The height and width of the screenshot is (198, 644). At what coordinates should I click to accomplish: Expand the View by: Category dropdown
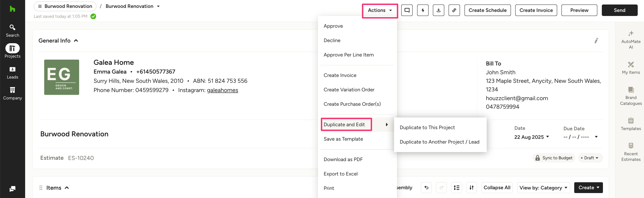(543, 188)
